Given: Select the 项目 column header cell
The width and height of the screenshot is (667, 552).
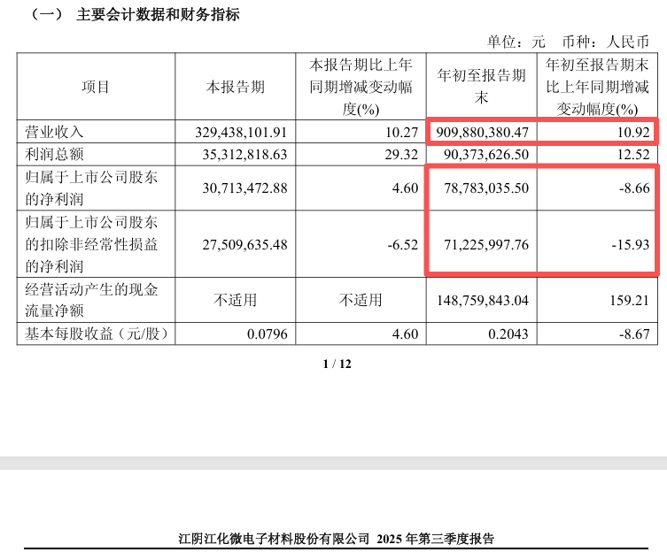Looking at the screenshot, I should 96,88.
